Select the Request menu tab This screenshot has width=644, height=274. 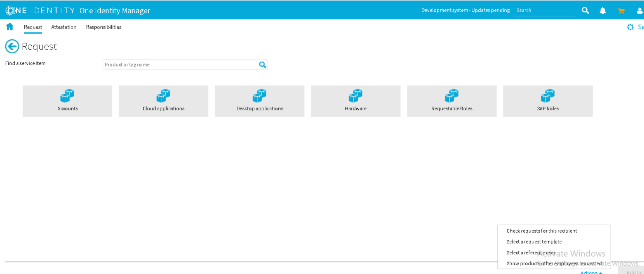pos(33,27)
